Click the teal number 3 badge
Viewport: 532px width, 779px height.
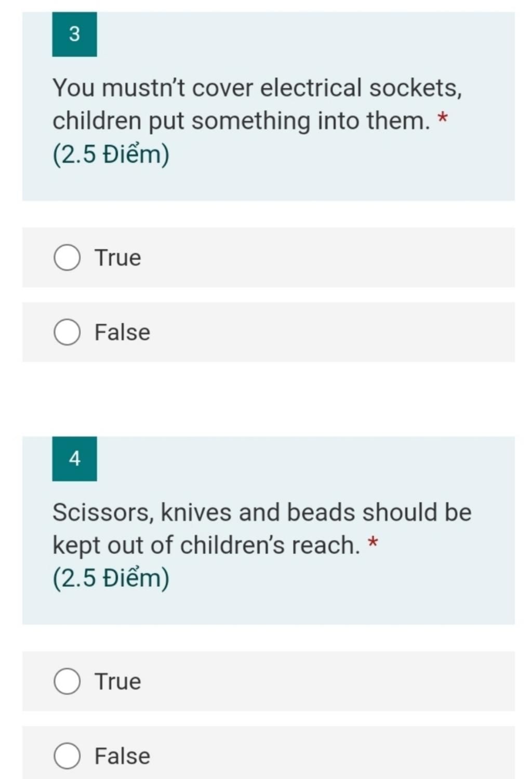(74, 34)
